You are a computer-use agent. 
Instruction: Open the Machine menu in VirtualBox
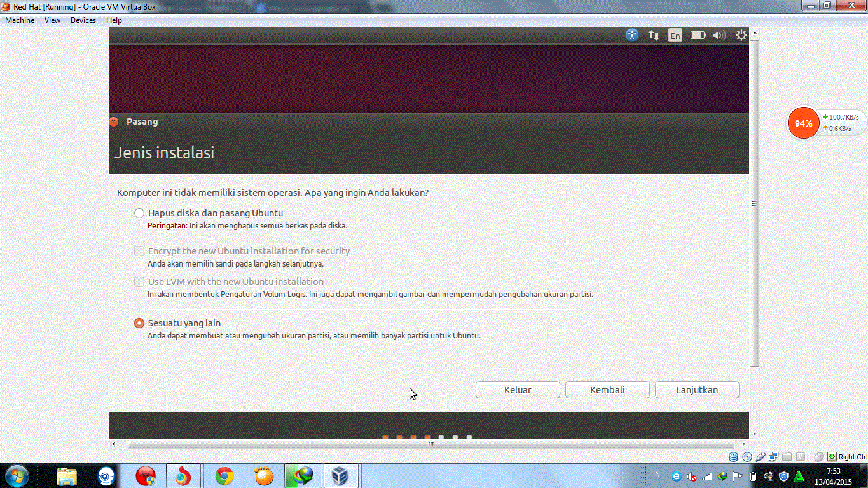coord(20,20)
